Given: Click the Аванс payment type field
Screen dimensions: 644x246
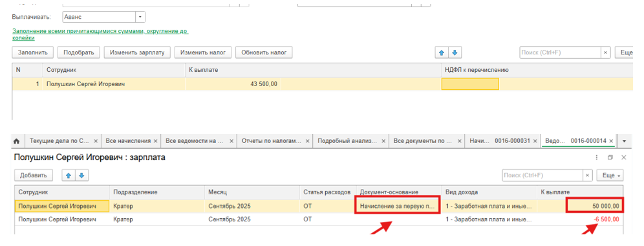Looking at the screenshot, I should coord(100,17).
